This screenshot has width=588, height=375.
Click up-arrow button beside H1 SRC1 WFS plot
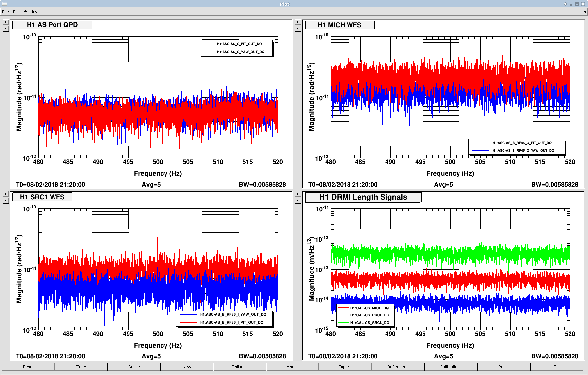(6, 201)
